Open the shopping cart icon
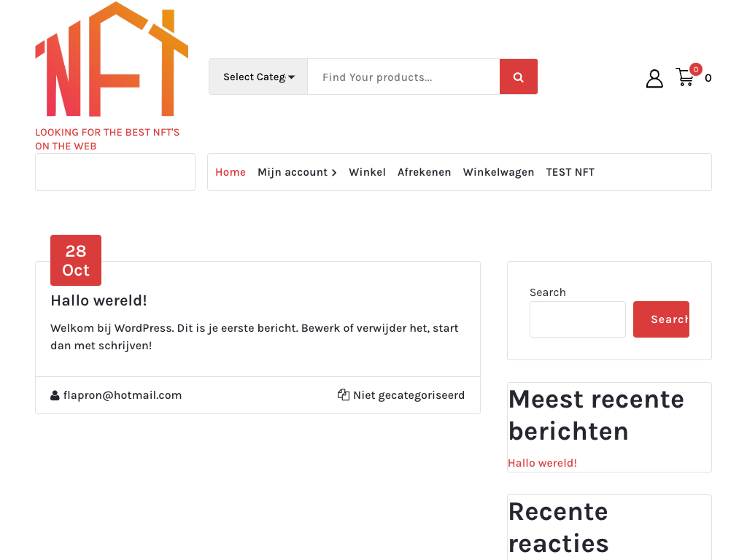The width and height of the screenshot is (747, 560). (x=686, y=77)
